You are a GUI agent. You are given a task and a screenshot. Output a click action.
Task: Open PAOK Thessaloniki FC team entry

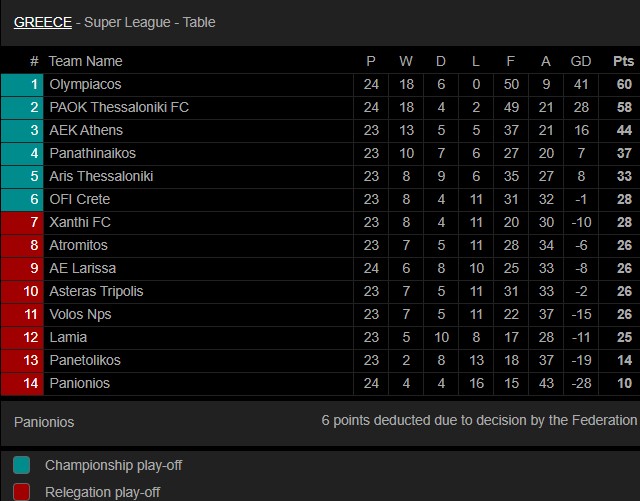click(119, 107)
